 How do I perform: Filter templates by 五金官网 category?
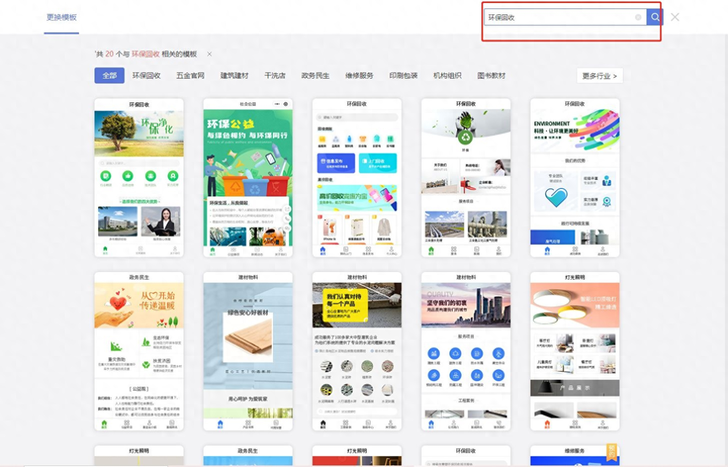coord(190,75)
